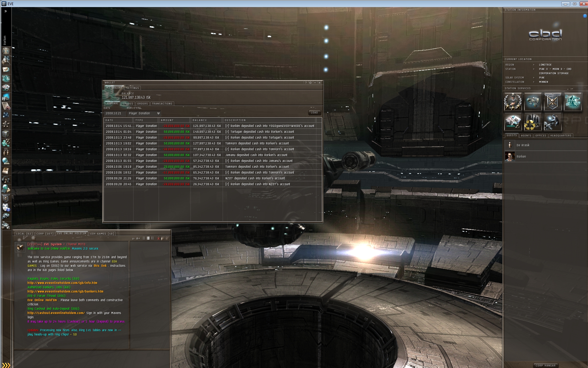Open the jukebox headphones icon

point(6,180)
